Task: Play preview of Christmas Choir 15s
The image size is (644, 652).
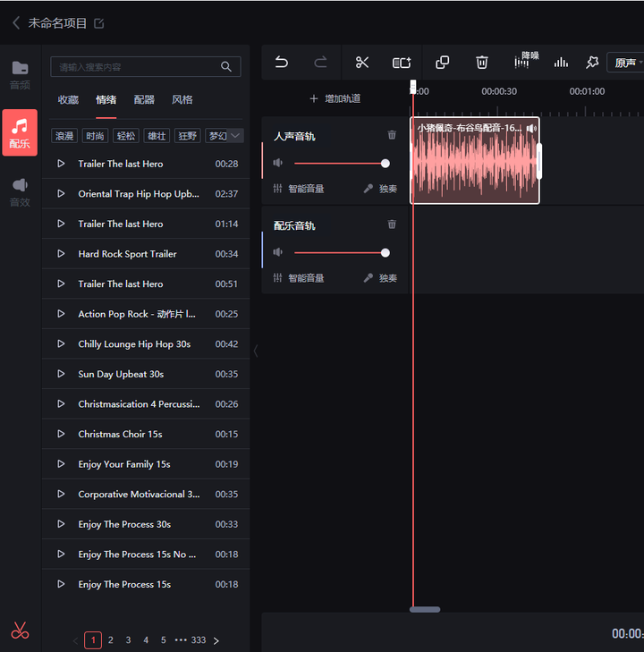Action: [x=61, y=434]
